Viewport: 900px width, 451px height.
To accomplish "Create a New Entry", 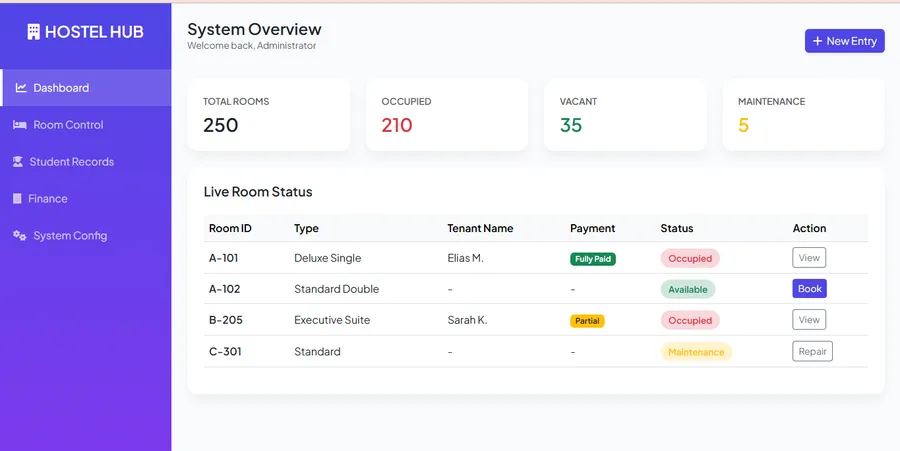I will (844, 41).
